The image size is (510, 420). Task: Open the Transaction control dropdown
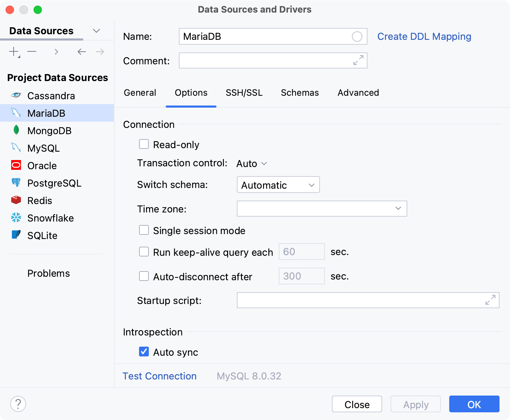251,163
